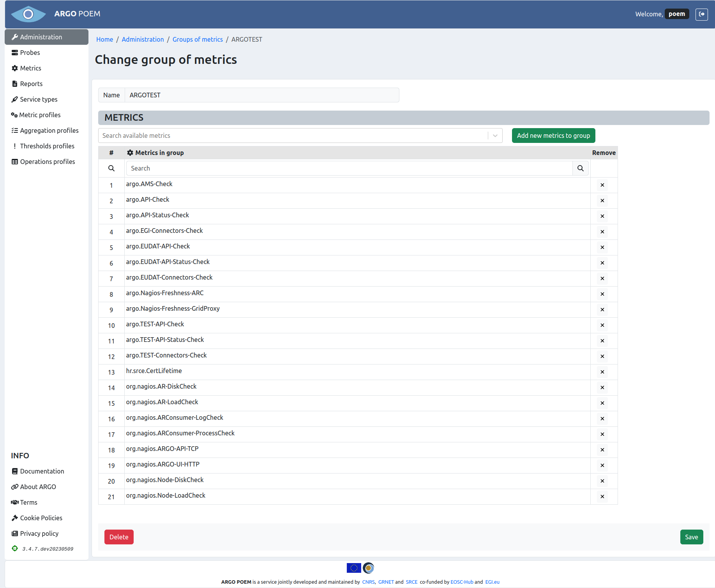
Task: Click the ARGO POEM eye logo
Action: point(28,14)
